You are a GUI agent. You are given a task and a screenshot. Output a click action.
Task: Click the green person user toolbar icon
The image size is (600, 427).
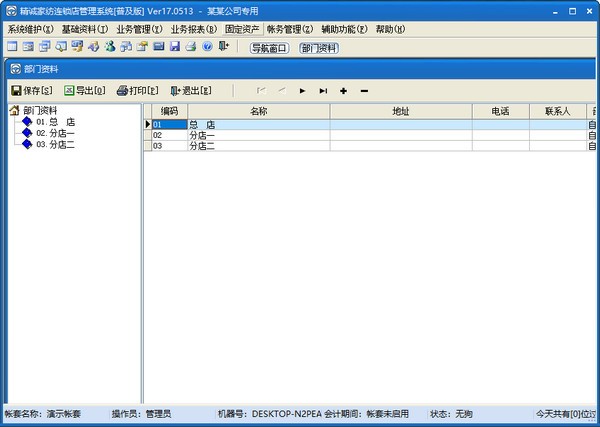coord(110,47)
